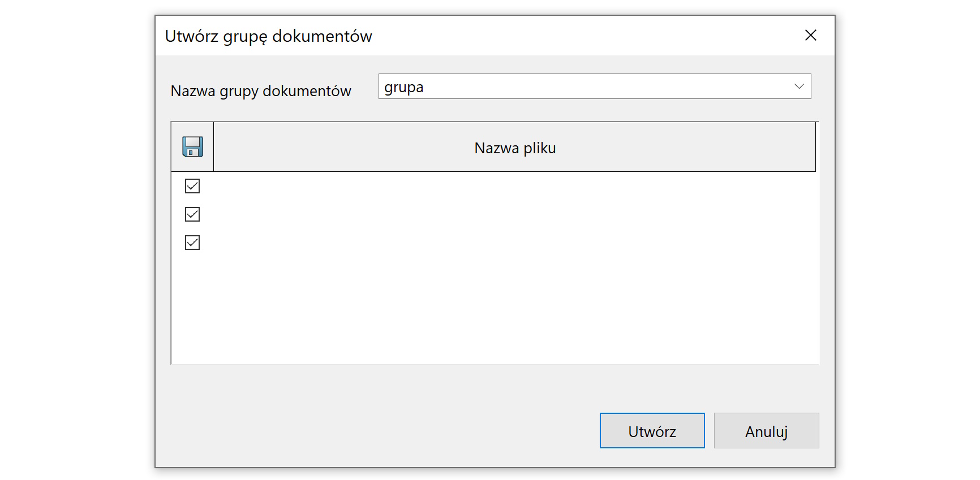The image size is (980, 480).
Task: Click the 'grupa' text in the name field
Action: click(x=403, y=88)
